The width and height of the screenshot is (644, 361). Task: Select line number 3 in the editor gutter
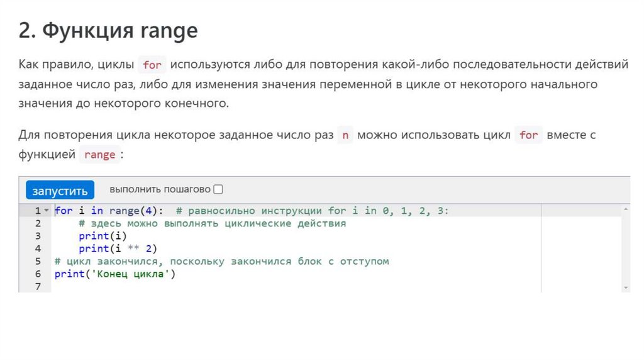[38, 236]
